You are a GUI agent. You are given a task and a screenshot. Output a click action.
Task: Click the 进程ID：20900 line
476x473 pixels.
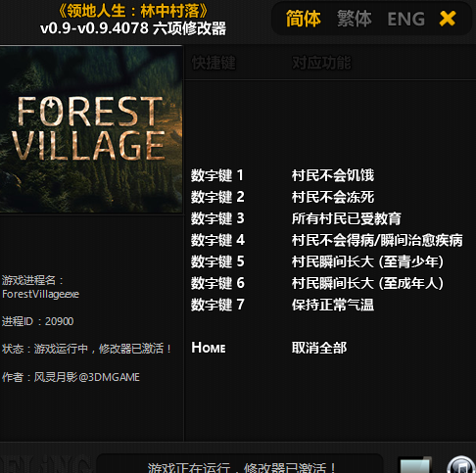37,321
